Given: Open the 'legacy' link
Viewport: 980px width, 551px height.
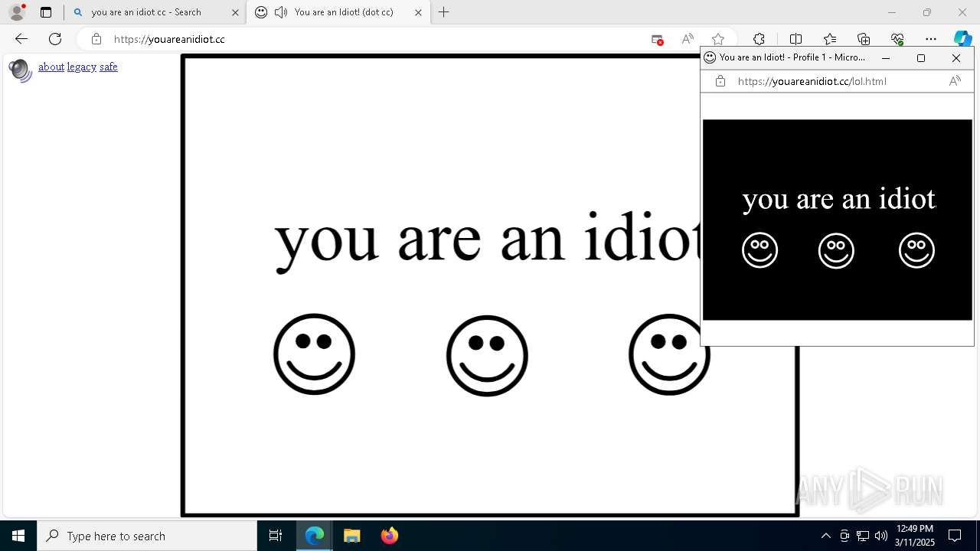Looking at the screenshot, I should [82, 67].
